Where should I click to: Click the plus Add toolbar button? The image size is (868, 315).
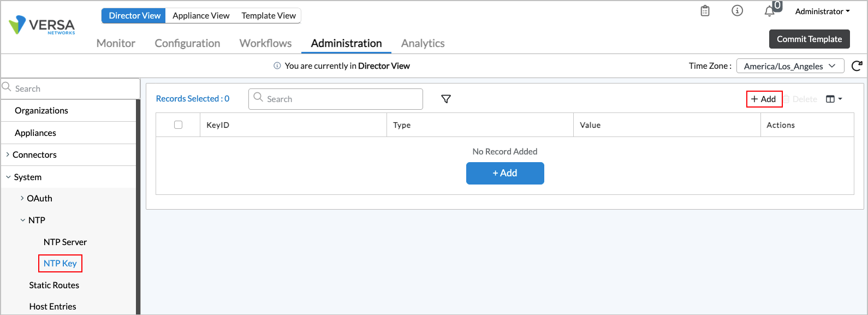pyautogui.click(x=764, y=99)
